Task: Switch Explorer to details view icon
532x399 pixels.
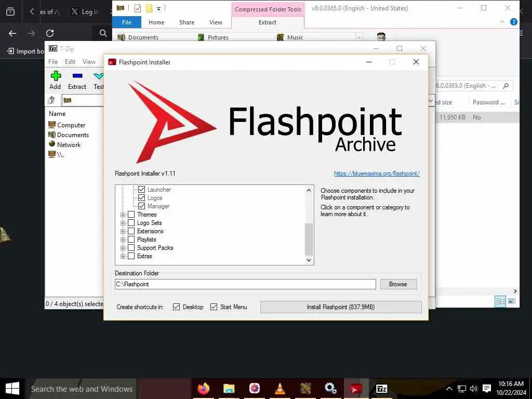Action: [500, 301]
